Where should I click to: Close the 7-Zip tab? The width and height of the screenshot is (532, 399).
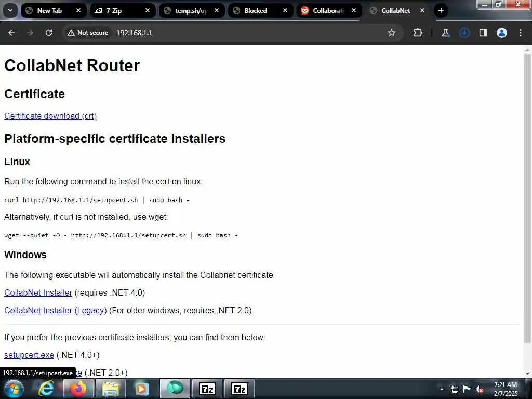[148, 10]
